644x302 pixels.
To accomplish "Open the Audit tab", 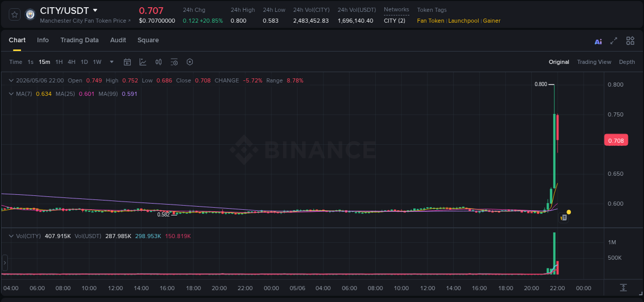I will click(118, 40).
